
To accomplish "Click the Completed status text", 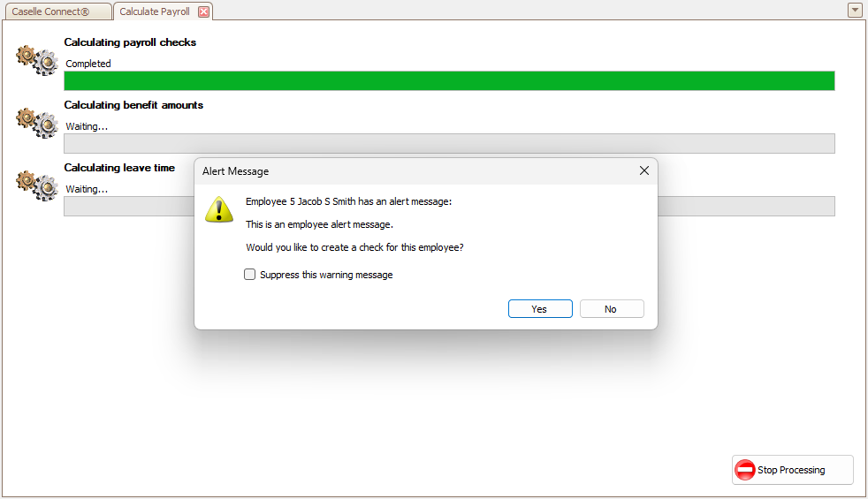I will (x=88, y=64).
